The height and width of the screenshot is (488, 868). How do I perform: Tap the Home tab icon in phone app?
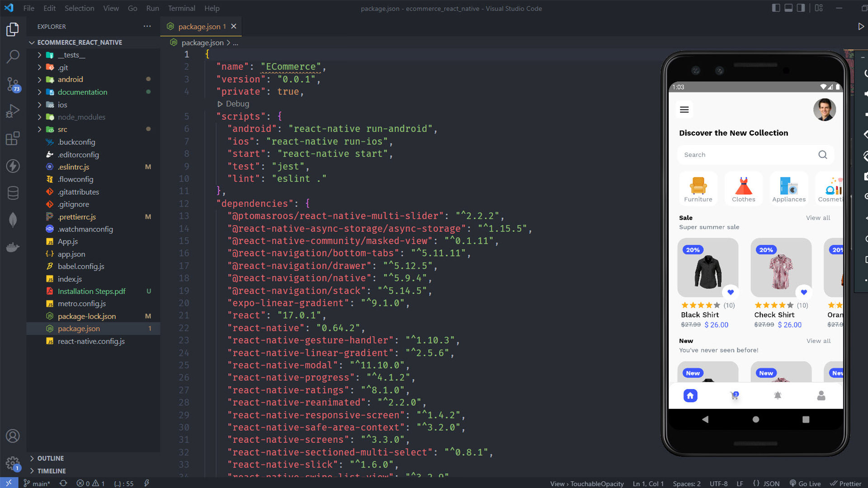pos(690,396)
